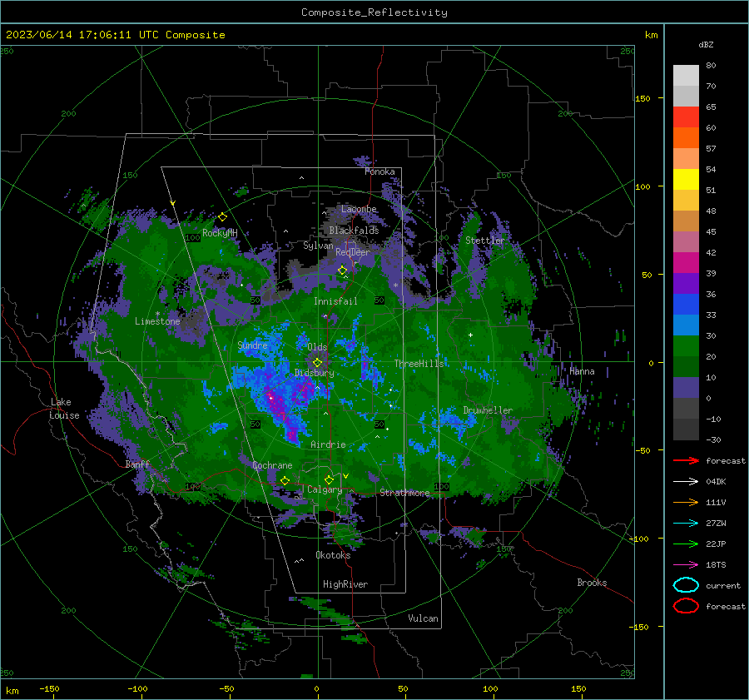Click the Lacombe city label
Screen dimensions: 749x700
click(359, 209)
